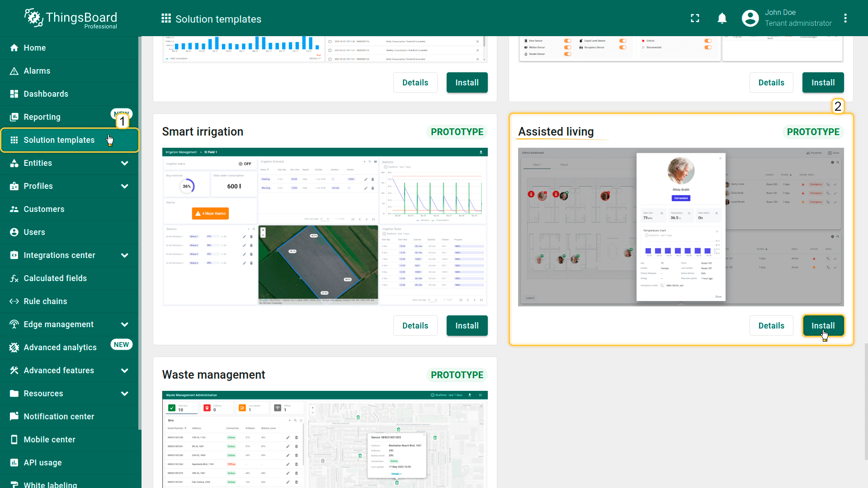Install the Assisted living template
This screenshot has width=868, height=488.
823,326
